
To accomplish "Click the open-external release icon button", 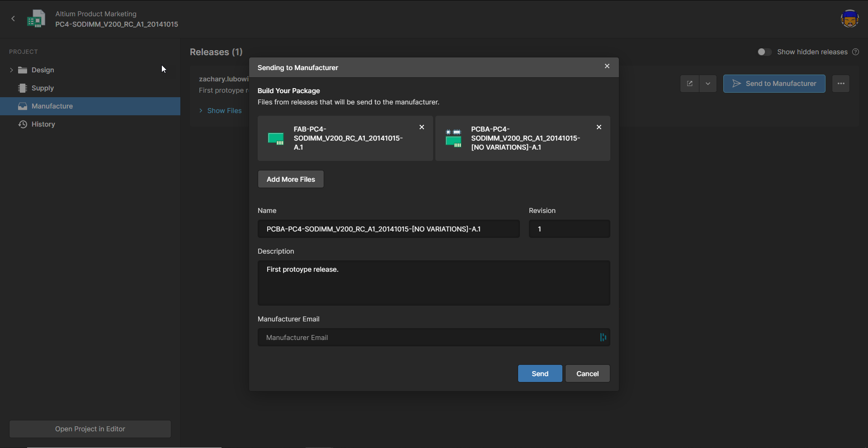I will point(689,84).
